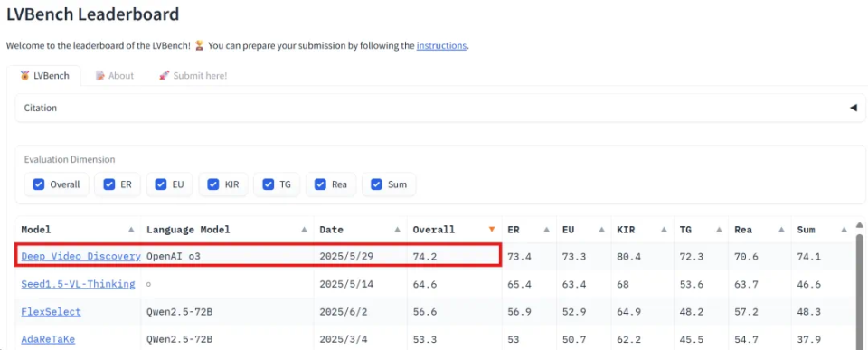Sort by Language Model column arrow
Image resolution: width=868 pixels, height=350 pixels.
304,230
